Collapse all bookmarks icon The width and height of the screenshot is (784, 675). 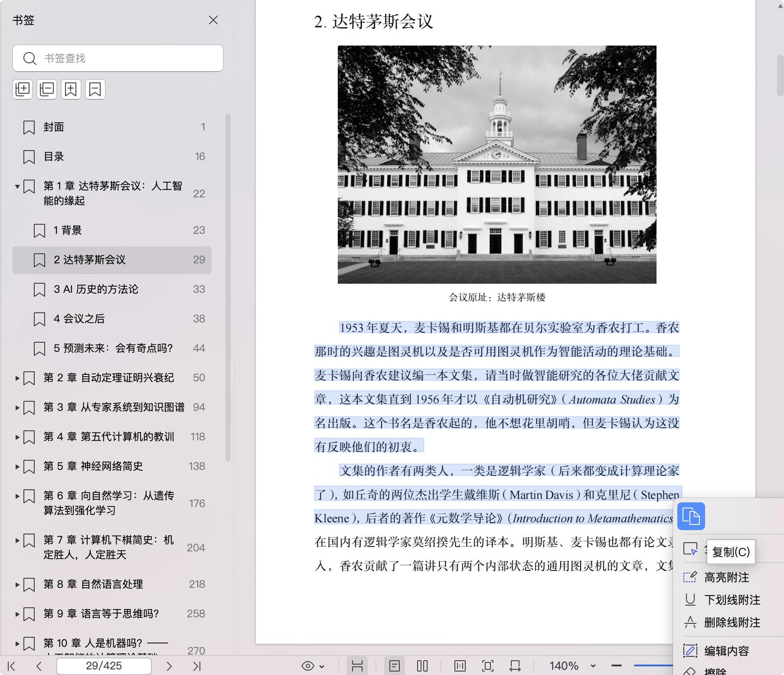coord(47,89)
